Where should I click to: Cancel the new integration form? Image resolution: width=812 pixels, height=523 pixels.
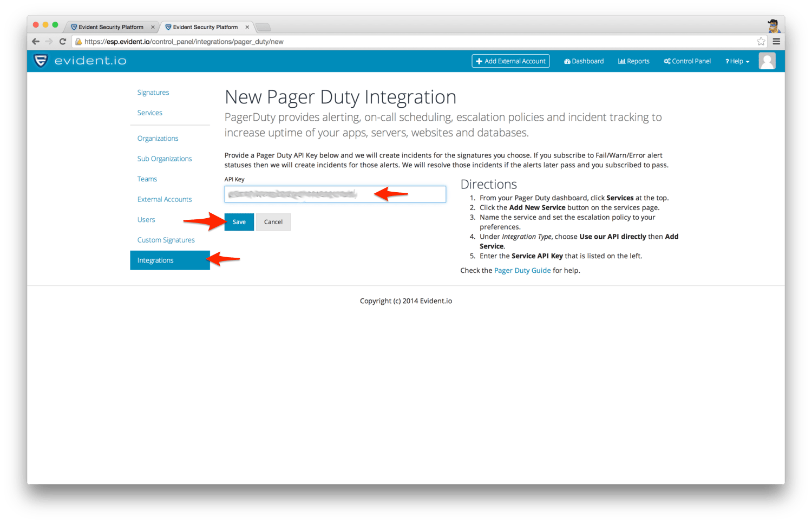[x=273, y=222]
